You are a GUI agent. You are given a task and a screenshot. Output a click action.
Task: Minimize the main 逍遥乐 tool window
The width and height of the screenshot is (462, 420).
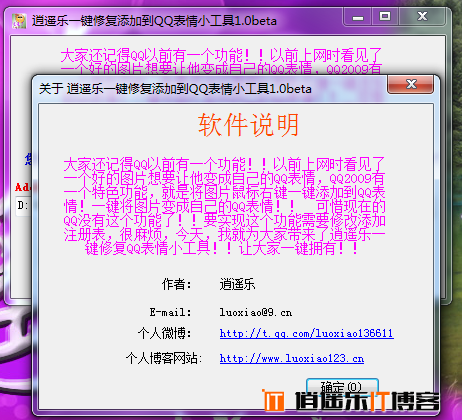point(358,17)
